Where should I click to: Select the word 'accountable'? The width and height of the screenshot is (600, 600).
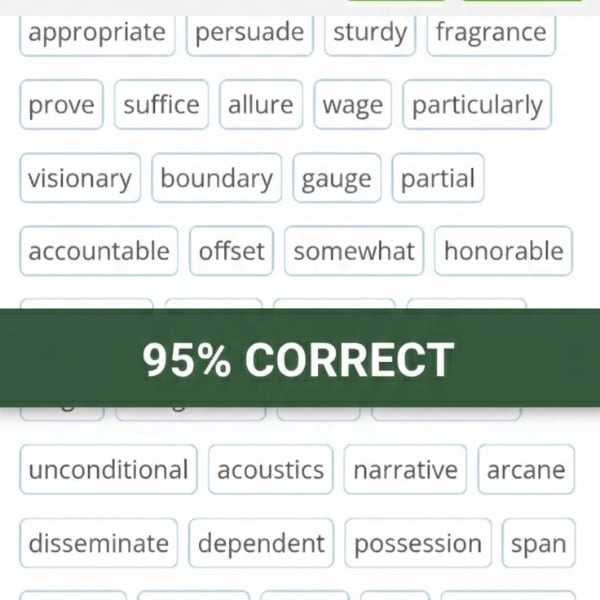[99, 251]
